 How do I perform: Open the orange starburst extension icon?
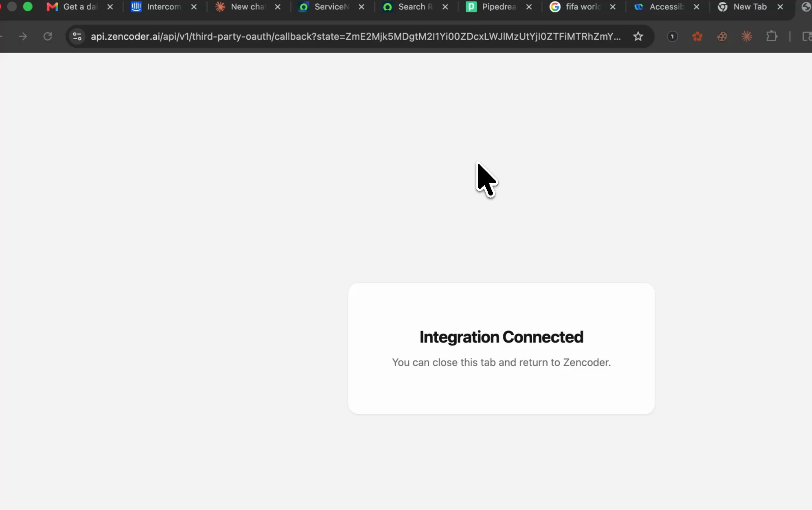click(x=747, y=36)
